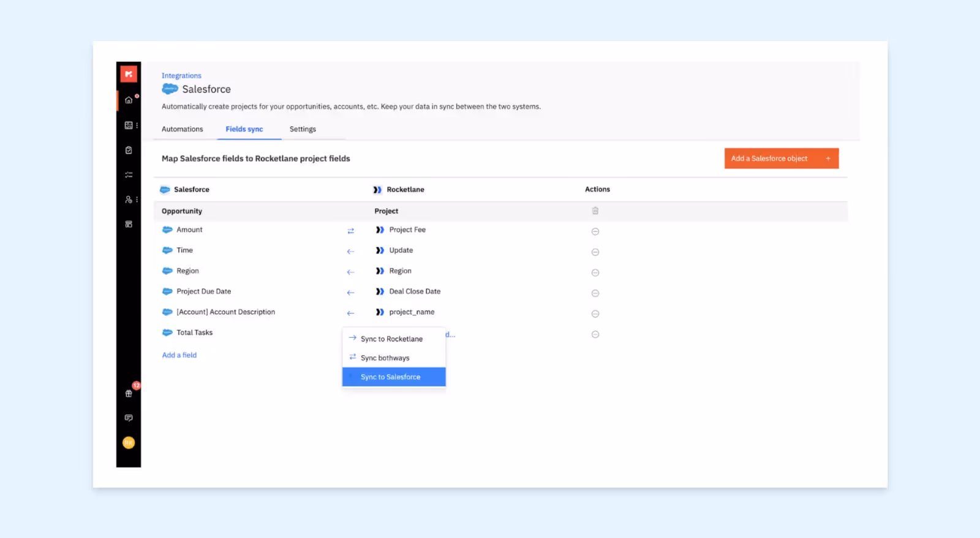Click the Project Fee Rocketlane field
Viewport: 980px width, 538px height.
tap(407, 230)
